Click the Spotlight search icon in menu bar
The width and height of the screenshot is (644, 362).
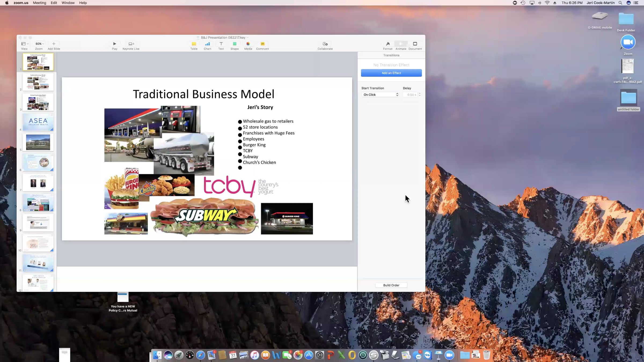pos(620,3)
